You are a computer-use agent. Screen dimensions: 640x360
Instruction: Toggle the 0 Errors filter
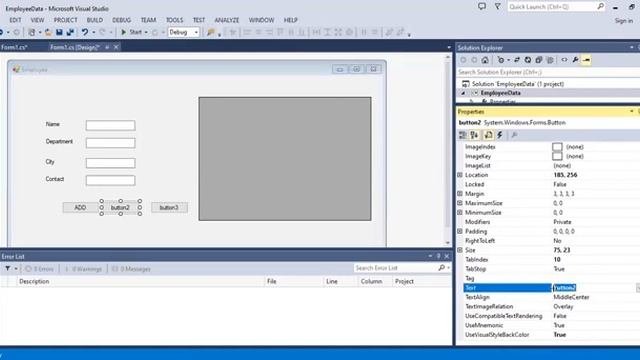pos(40,269)
